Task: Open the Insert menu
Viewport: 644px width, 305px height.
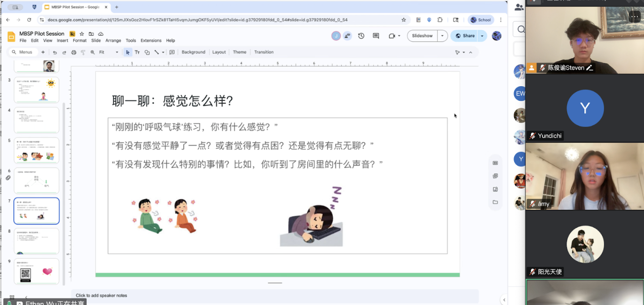Action: tap(63, 40)
